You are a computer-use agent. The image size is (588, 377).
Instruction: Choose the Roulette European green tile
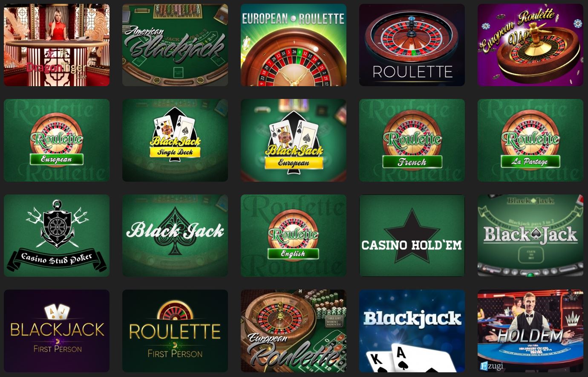57,140
